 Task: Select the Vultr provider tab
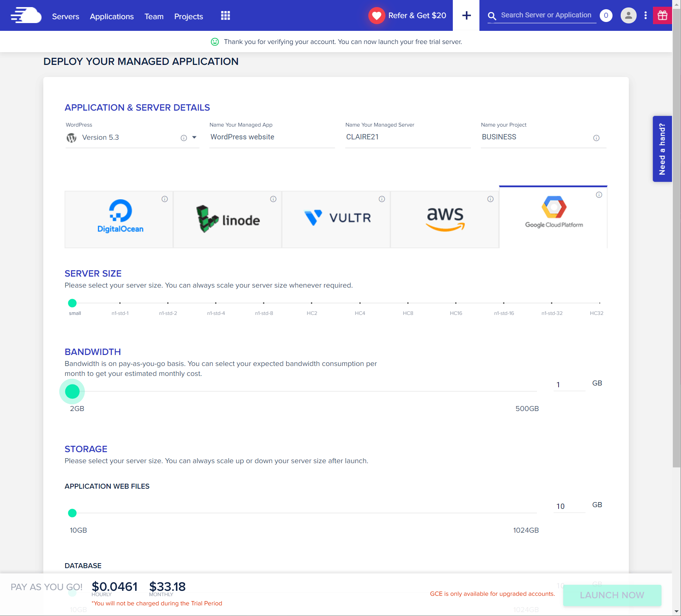click(336, 220)
